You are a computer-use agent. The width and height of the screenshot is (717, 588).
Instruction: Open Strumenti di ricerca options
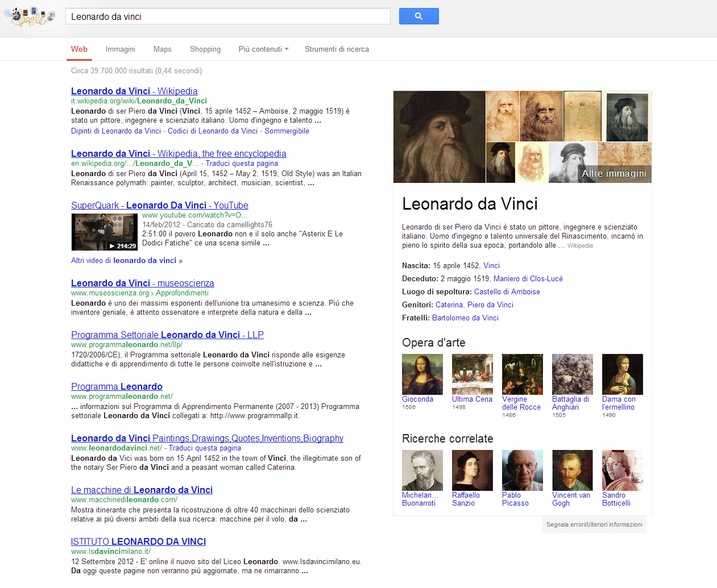(x=337, y=49)
